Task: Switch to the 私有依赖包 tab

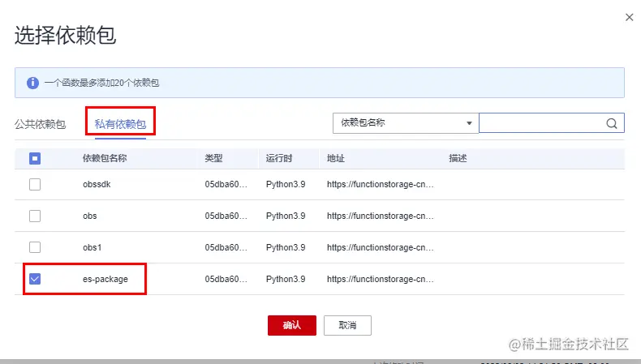Action: [x=120, y=124]
